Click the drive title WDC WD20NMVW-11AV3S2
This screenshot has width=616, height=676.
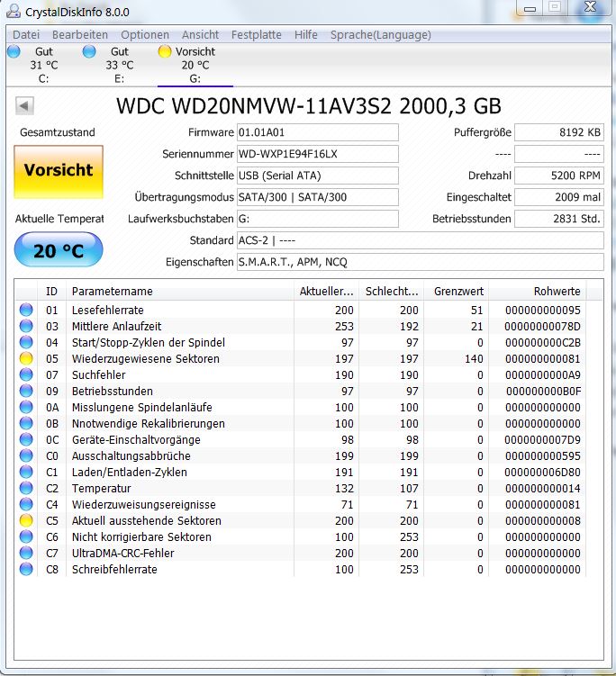pos(308,106)
